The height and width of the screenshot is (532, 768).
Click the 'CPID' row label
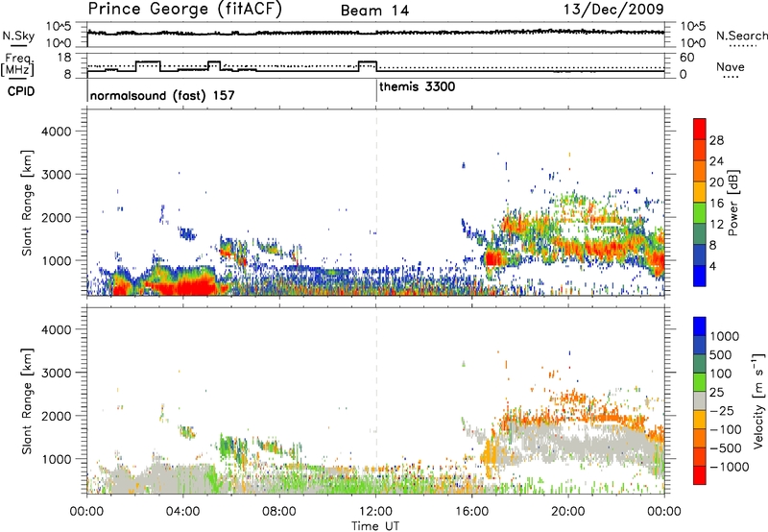(21, 91)
